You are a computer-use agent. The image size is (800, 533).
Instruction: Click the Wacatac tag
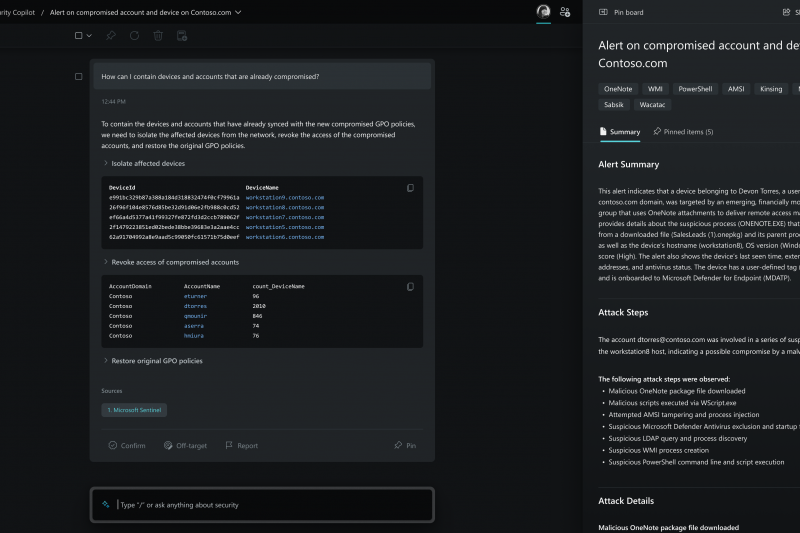point(652,105)
